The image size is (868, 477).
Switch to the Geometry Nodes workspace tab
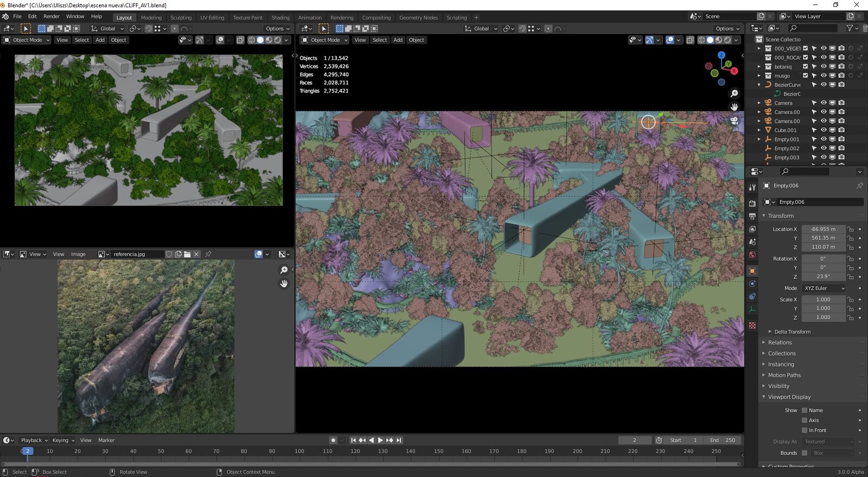[418, 17]
